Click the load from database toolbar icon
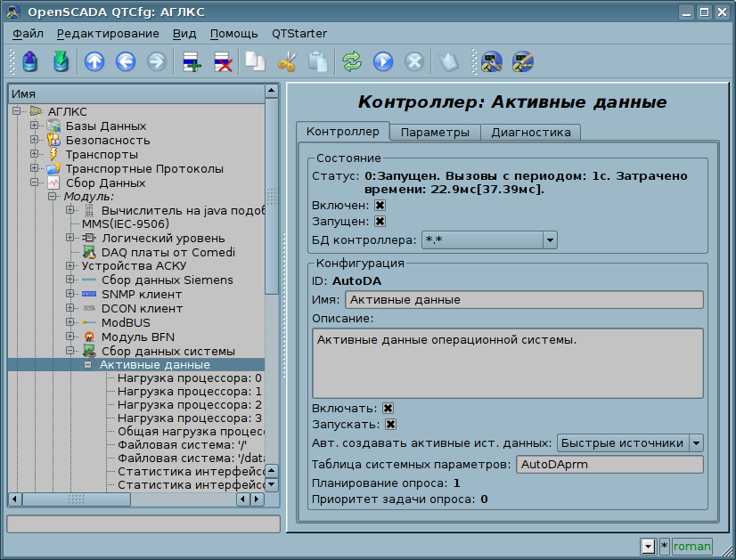 click(30, 61)
